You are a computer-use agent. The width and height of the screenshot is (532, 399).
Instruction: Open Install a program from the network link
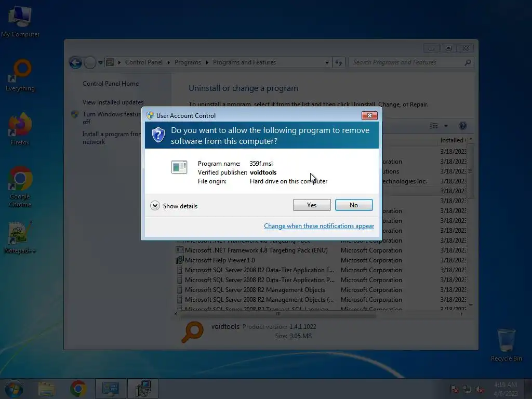(111, 138)
